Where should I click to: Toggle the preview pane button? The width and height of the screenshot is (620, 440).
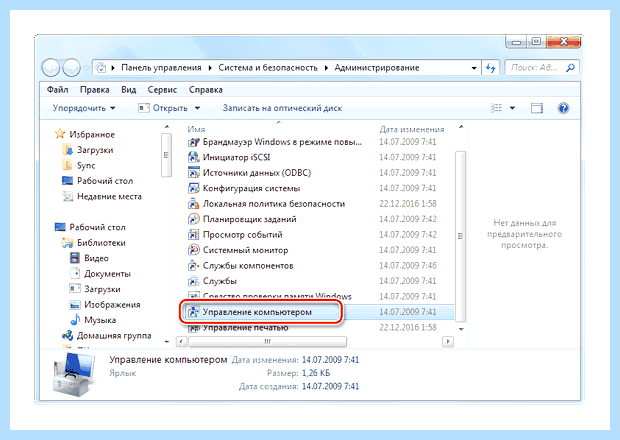tap(537, 108)
